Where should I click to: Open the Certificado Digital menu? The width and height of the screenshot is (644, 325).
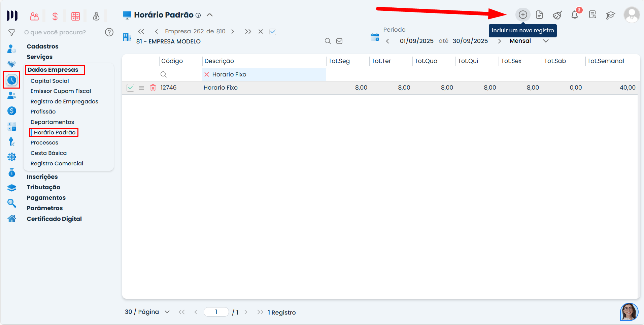[54, 219]
